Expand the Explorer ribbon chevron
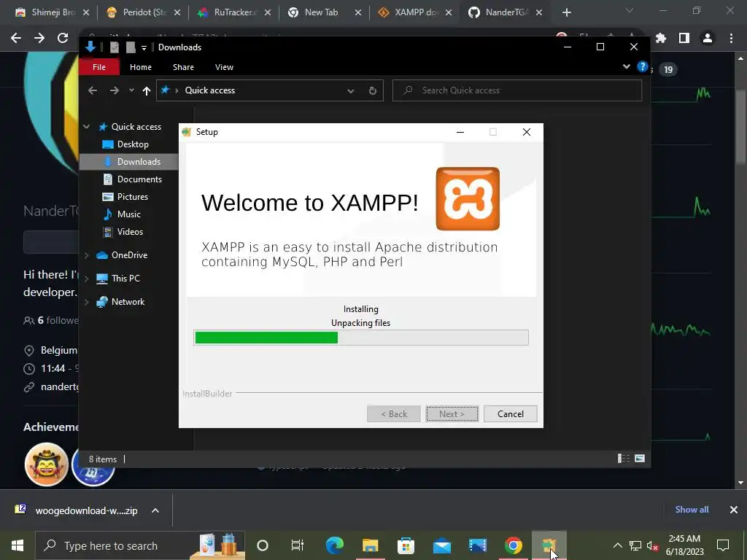Image resolution: width=747 pixels, height=560 pixels. (627, 66)
